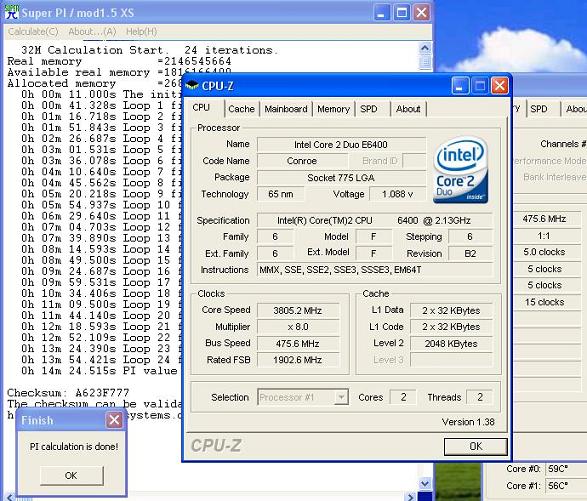Image resolution: width=587 pixels, height=501 pixels.
Task: Click '5.0 clocks' value in background CPU-Z
Action: [544, 252]
